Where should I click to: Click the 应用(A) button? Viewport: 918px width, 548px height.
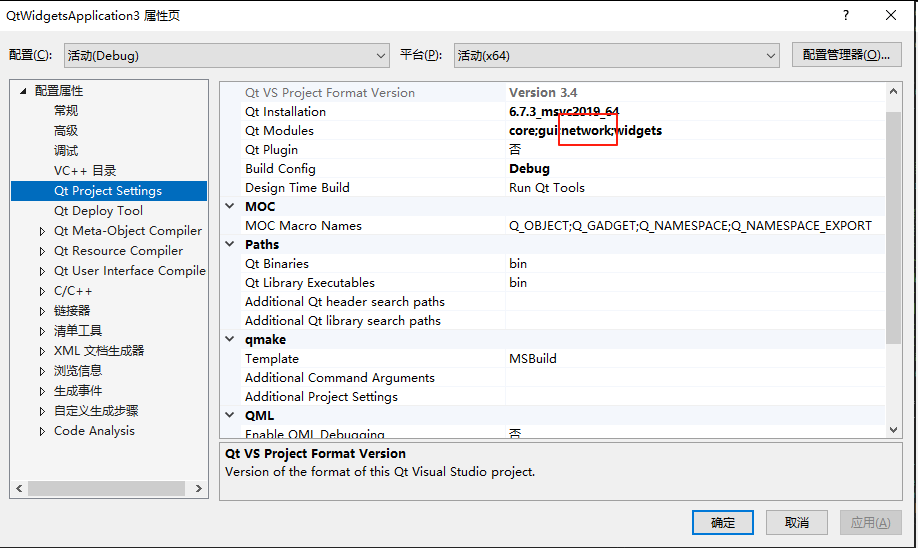pyautogui.click(x=871, y=522)
